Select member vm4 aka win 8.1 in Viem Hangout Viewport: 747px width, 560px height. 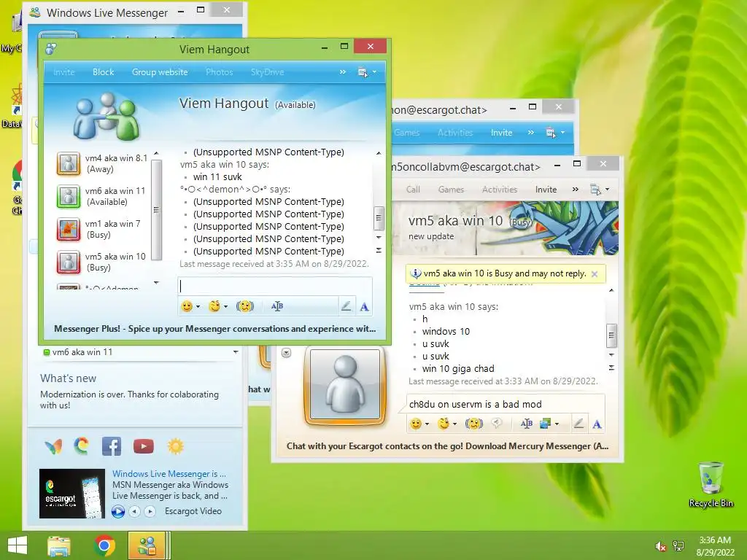(102, 163)
